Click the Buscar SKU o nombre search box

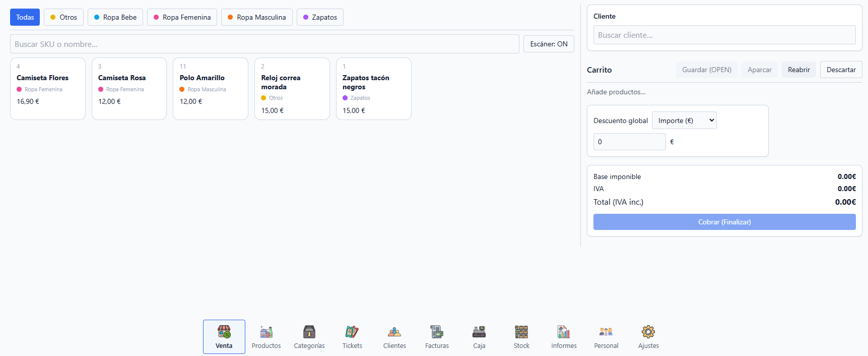point(264,44)
